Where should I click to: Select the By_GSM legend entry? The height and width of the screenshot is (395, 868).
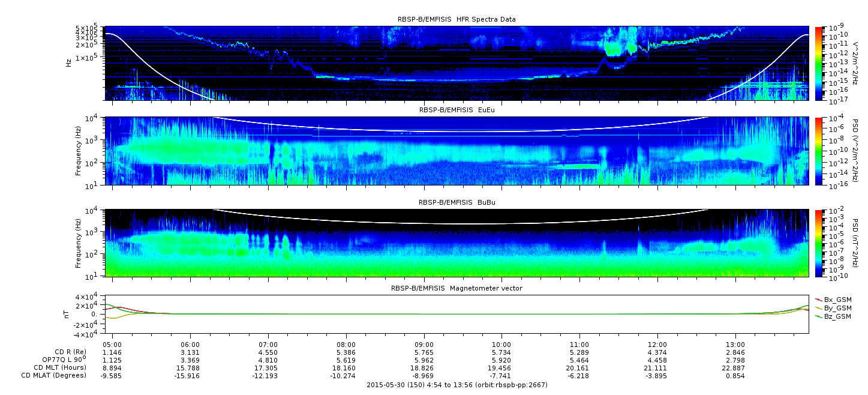tap(837, 307)
